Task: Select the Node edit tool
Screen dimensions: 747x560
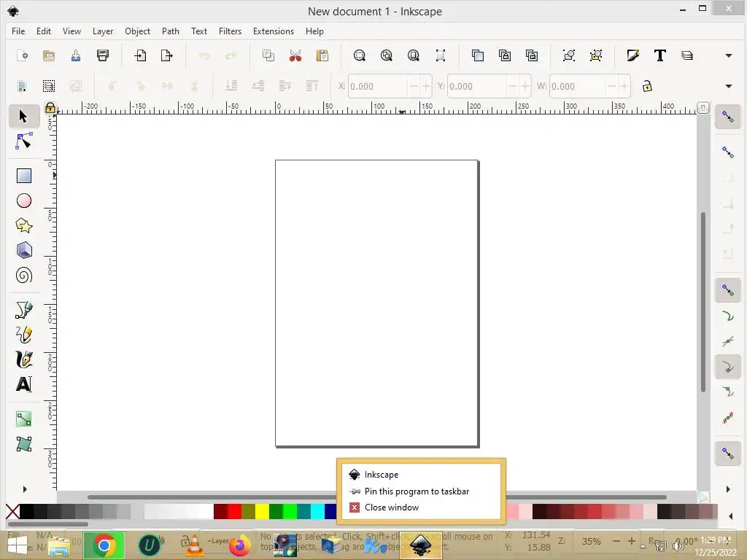Action: [x=24, y=141]
